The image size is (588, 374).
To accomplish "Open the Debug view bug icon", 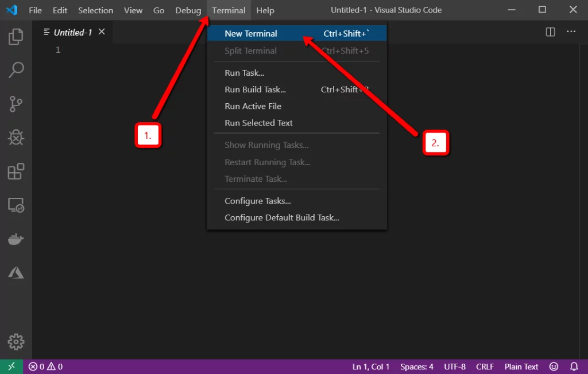I will click(x=16, y=138).
